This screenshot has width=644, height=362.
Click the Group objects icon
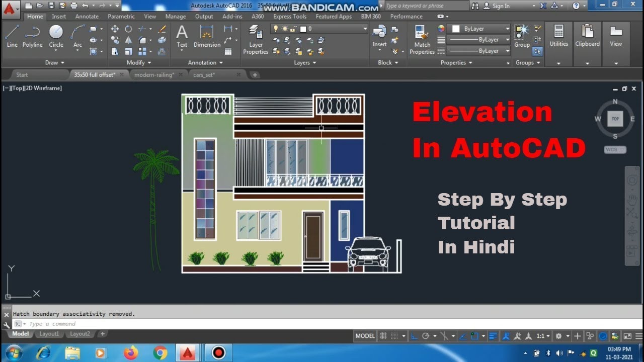(522, 35)
